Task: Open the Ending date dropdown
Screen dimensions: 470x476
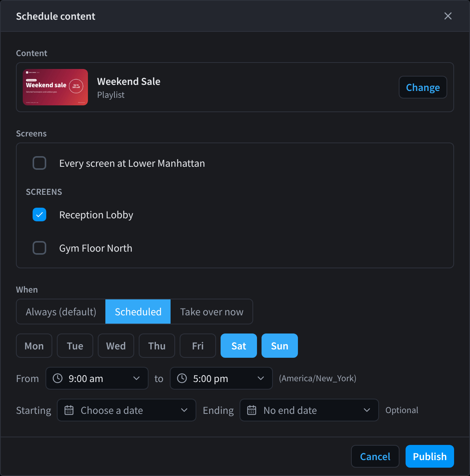Action: point(309,410)
